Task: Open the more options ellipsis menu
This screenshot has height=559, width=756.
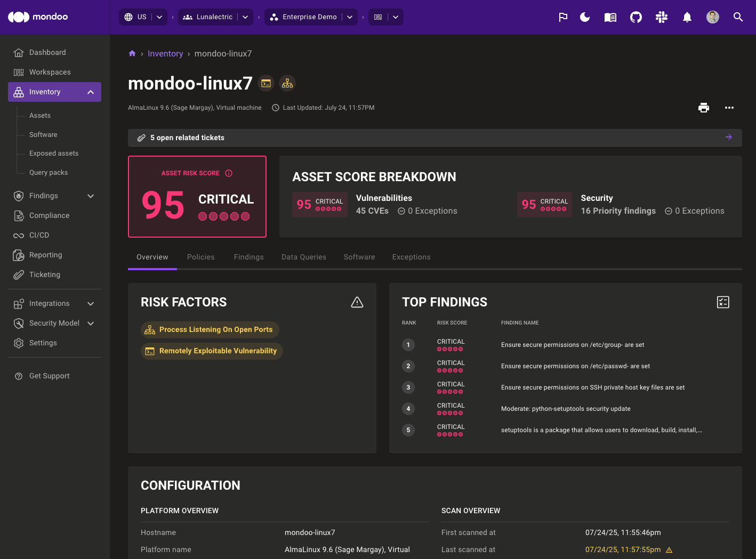Action: point(729,108)
